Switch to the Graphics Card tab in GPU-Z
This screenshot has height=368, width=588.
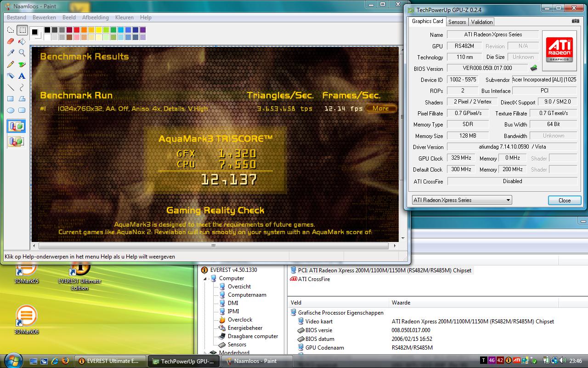coord(427,21)
